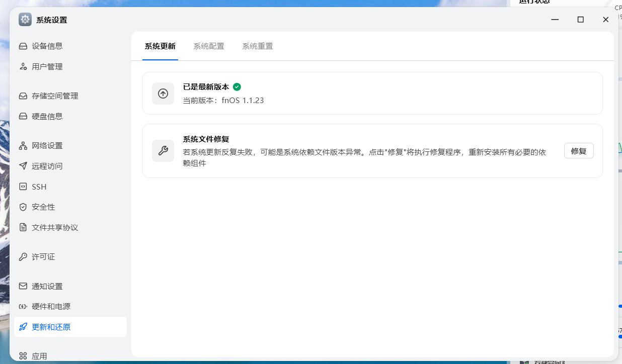622x364 pixels.
Task: Select the 系统更新 tab
Action: [x=160, y=46]
